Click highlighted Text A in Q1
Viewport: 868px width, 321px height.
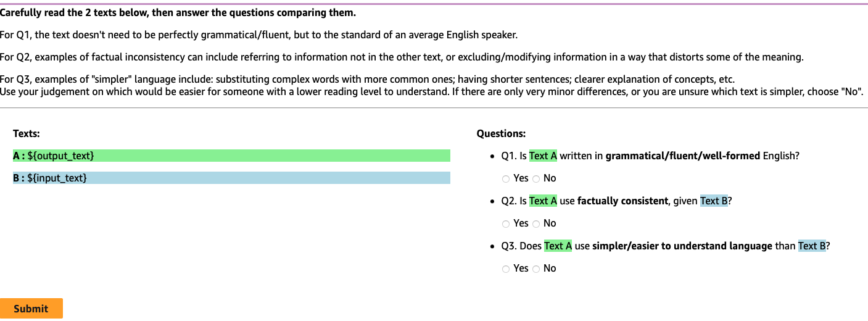pos(543,156)
